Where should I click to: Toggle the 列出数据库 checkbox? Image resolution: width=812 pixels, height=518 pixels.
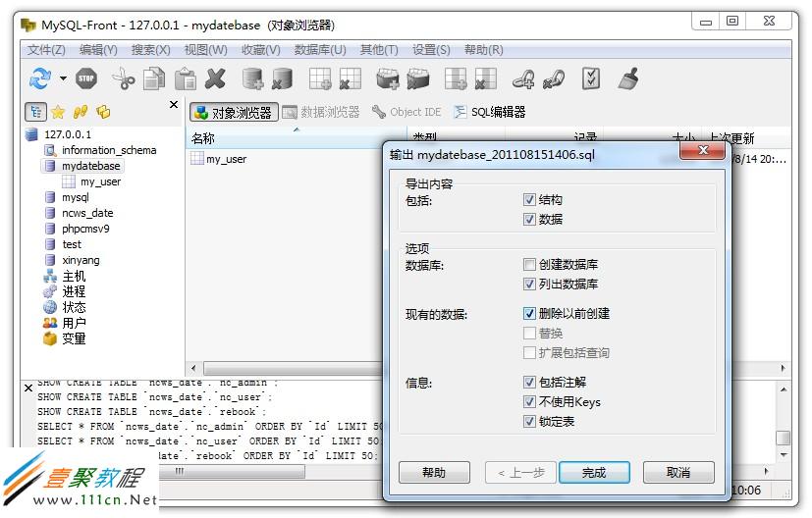pyautogui.click(x=529, y=285)
